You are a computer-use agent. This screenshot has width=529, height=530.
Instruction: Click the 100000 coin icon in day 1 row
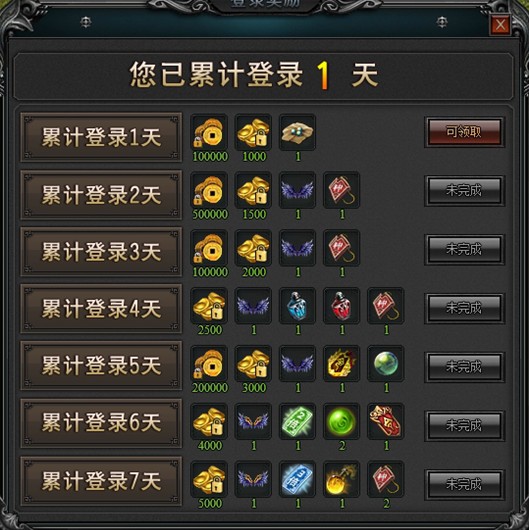click(209, 132)
